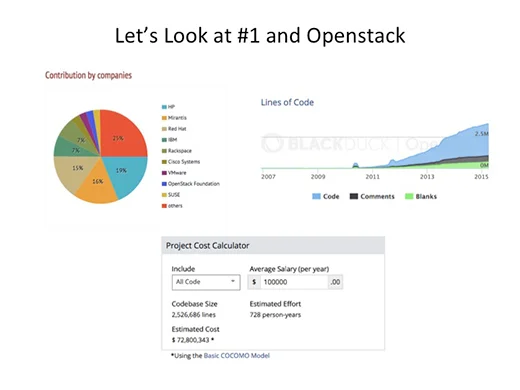The image size is (520, 390).
Task: Toggle the Blanks series in chart legend
Action: coord(421,197)
